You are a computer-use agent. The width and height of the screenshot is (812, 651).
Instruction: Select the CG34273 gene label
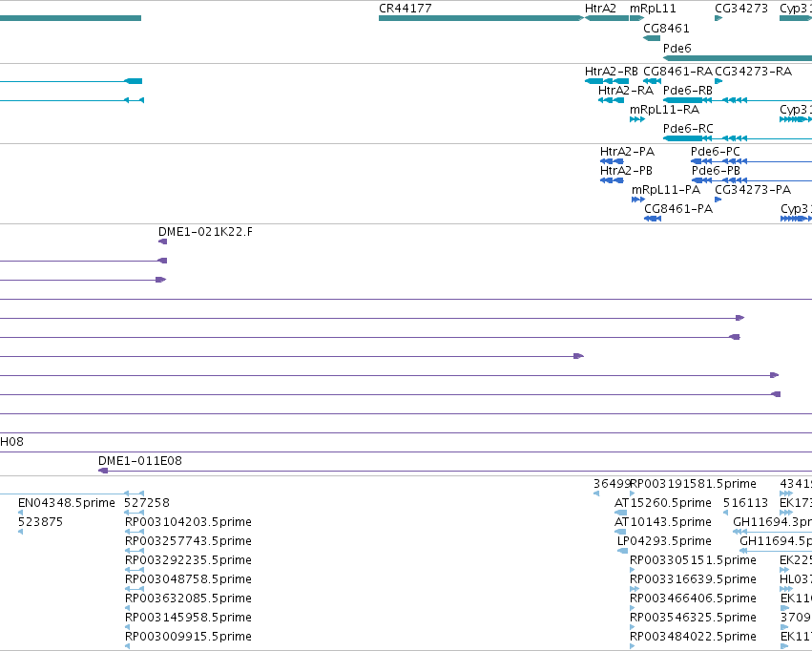click(x=741, y=9)
